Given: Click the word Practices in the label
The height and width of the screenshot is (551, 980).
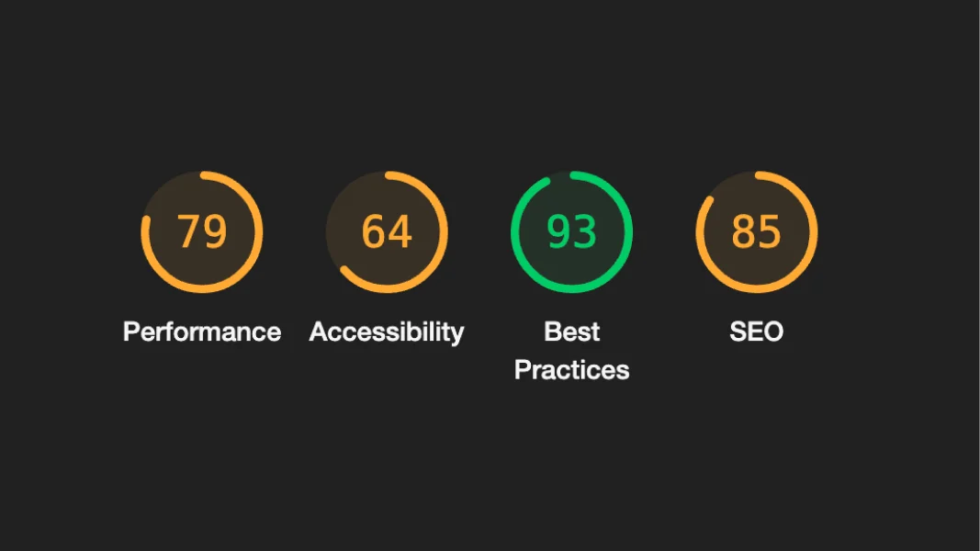Looking at the screenshot, I should pos(571,370).
